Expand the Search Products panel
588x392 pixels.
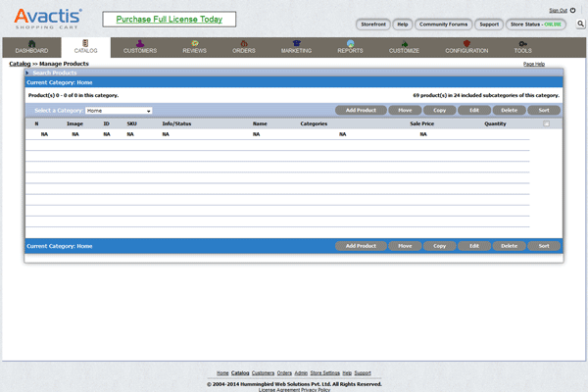point(27,73)
